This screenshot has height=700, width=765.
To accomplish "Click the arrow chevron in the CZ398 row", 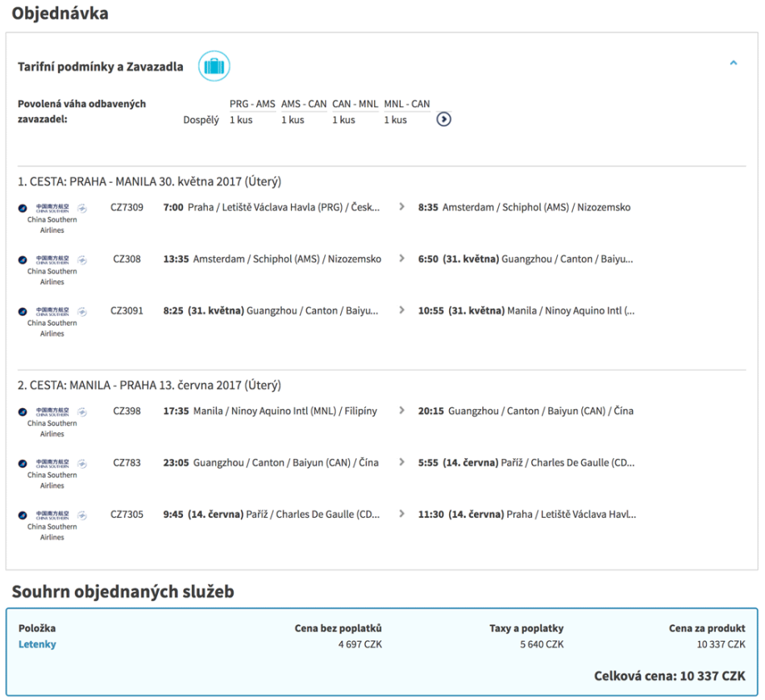I will [402, 411].
